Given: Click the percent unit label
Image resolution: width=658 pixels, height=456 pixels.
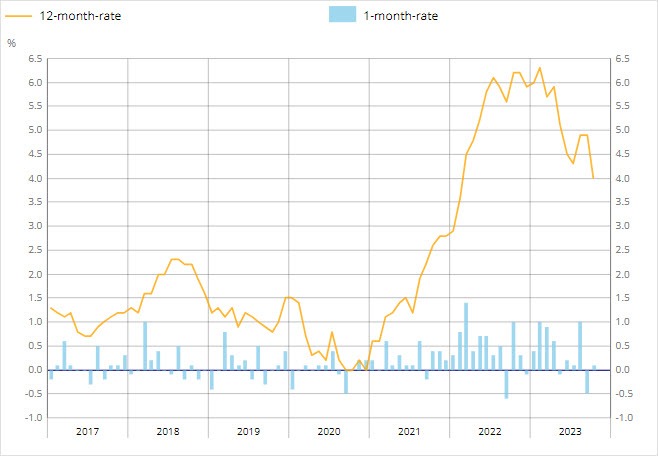Looking at the screenshot, I should pos(11,43).
